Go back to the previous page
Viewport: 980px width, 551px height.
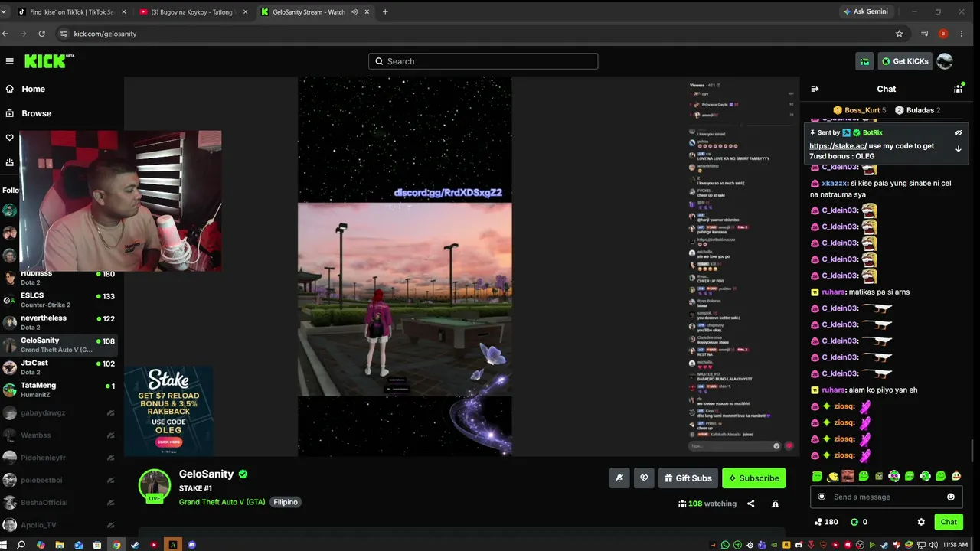[x=5, y=34]
